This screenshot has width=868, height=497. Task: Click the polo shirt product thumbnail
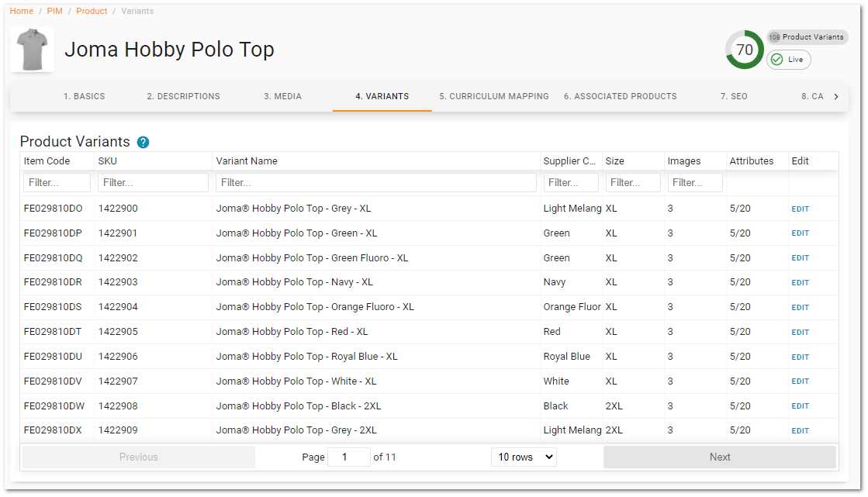(32, 50)
